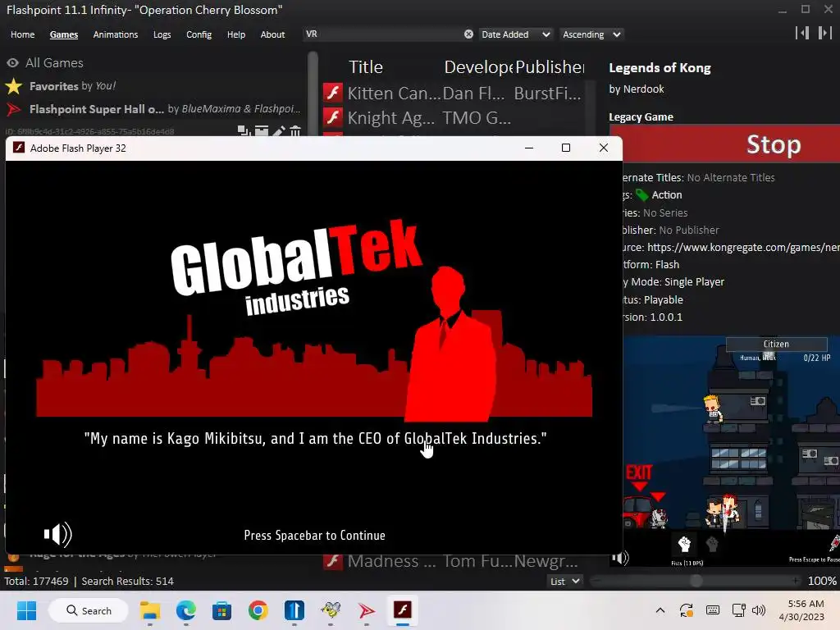
Task: Click the Favorites star icon
Action: [13, 85]
